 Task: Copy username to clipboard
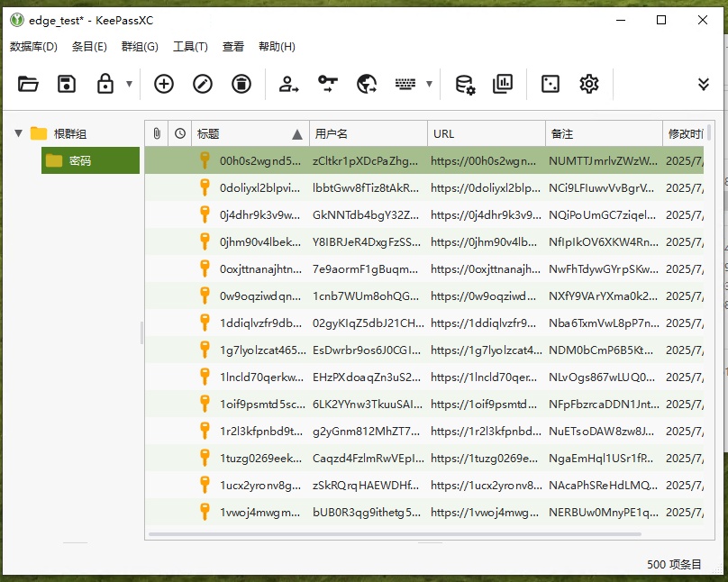pos(289,83)
